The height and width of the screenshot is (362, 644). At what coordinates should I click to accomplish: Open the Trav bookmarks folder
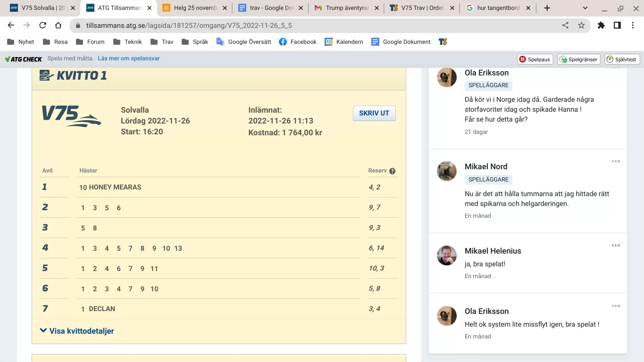[x=162, y=42]
